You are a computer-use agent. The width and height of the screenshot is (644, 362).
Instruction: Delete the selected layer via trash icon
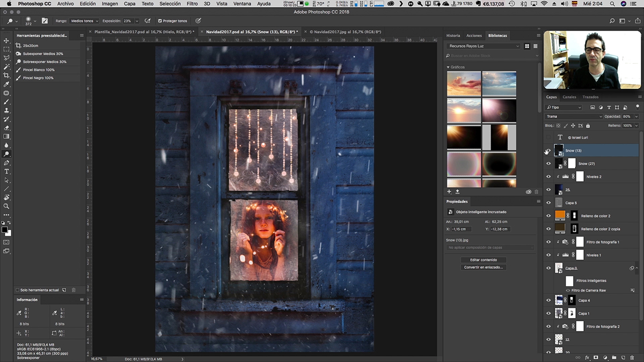[632, 357]
